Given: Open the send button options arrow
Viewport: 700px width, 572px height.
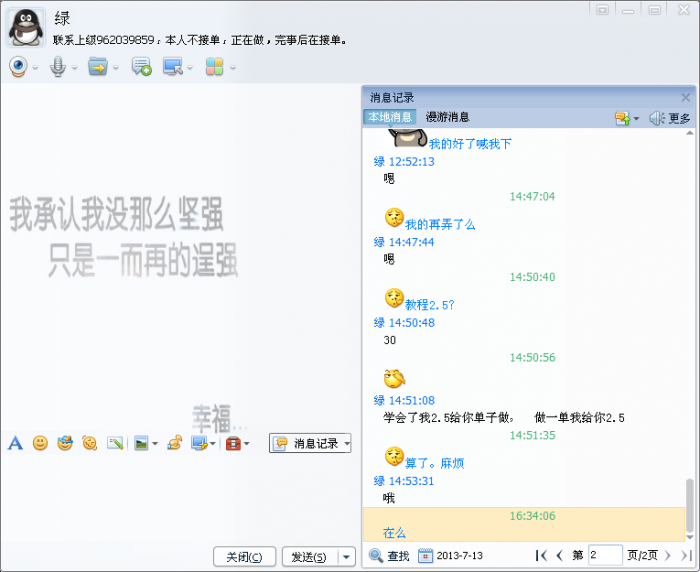Looking at the screenshot, I should click(346, 557).
